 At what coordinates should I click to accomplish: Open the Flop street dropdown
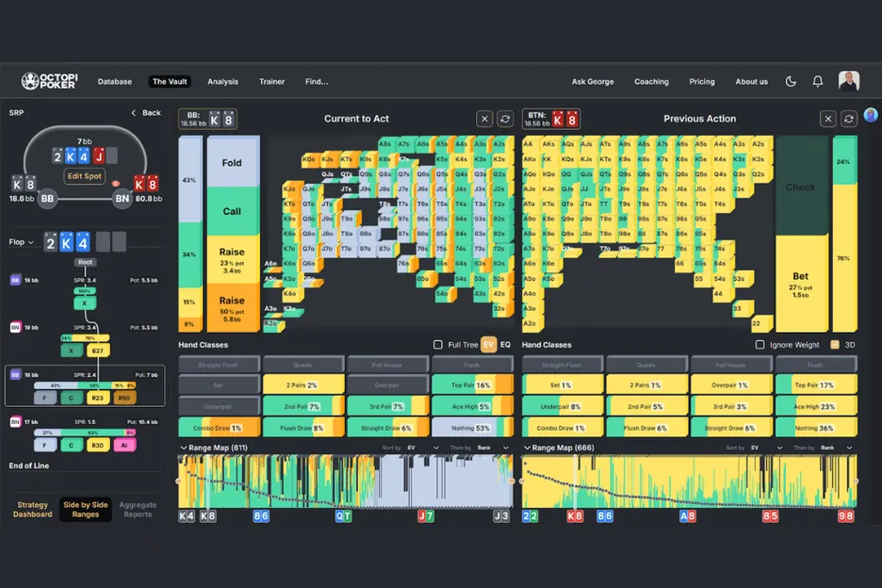24,242
